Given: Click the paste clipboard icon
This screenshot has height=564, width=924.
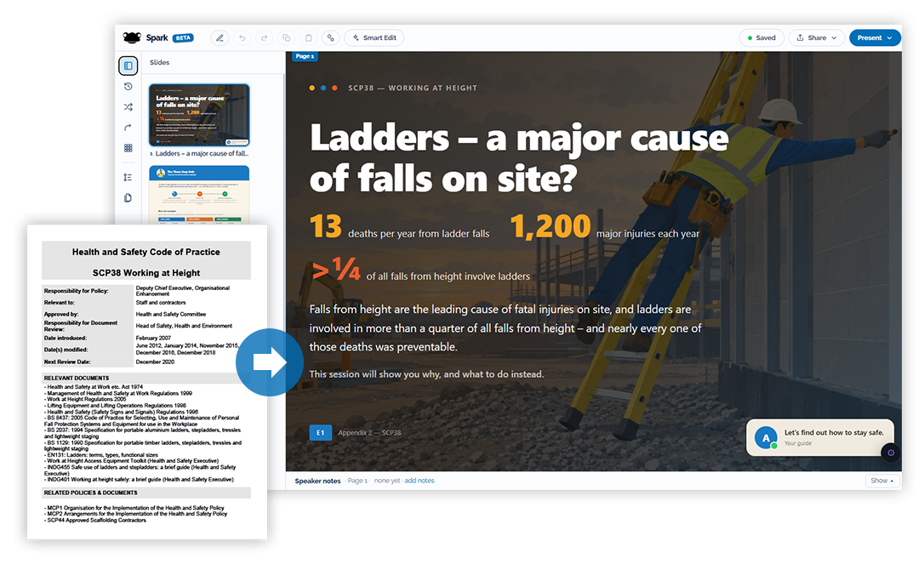Looking at the screenshot, I should click(x=308, y=37).
